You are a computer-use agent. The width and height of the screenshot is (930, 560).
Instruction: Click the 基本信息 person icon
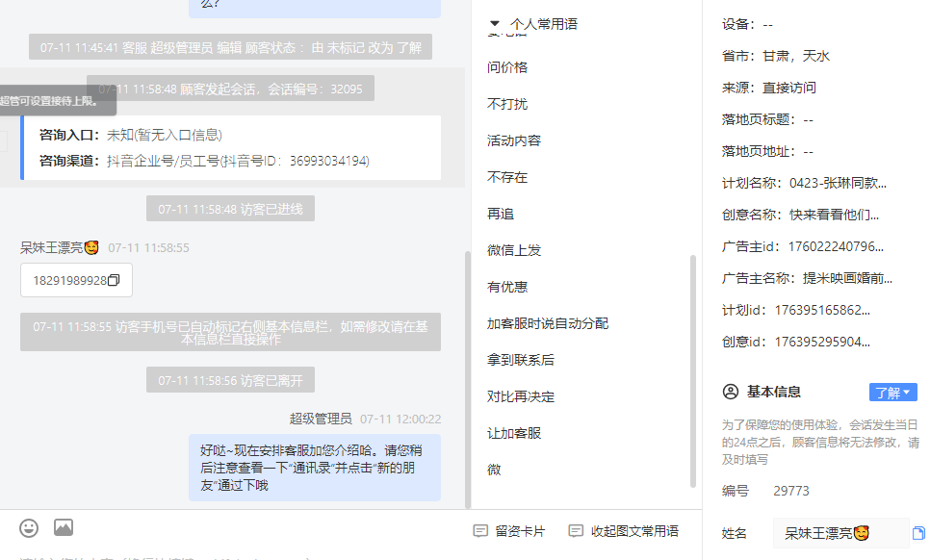pyautogui.click(x=731, y=392)
